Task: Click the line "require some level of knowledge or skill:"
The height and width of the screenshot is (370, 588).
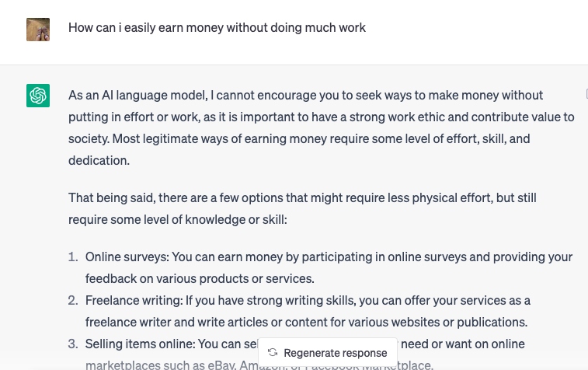Action: point(178,219)
